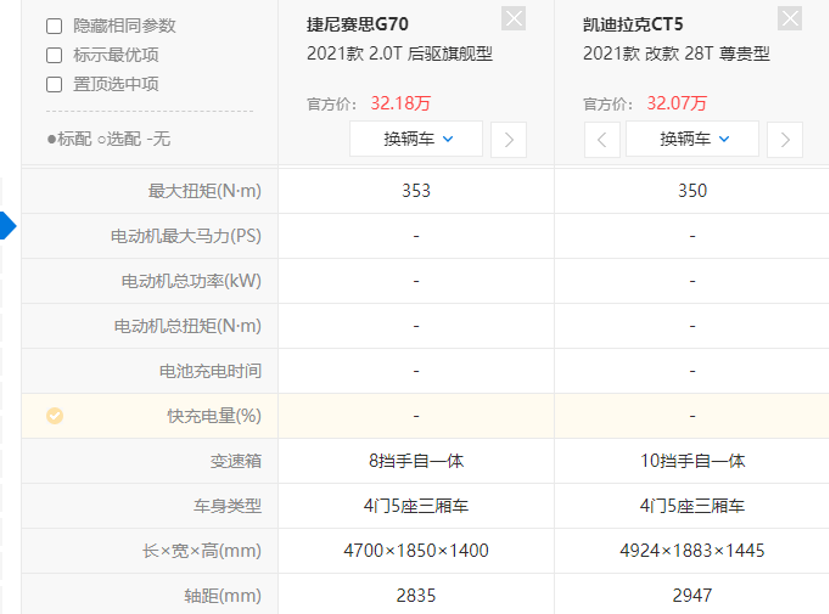Click 4924×1883×1445 dimensions cell
This screenshot has width=829, height=614.
pyautogui.click(x=693, y=551)
